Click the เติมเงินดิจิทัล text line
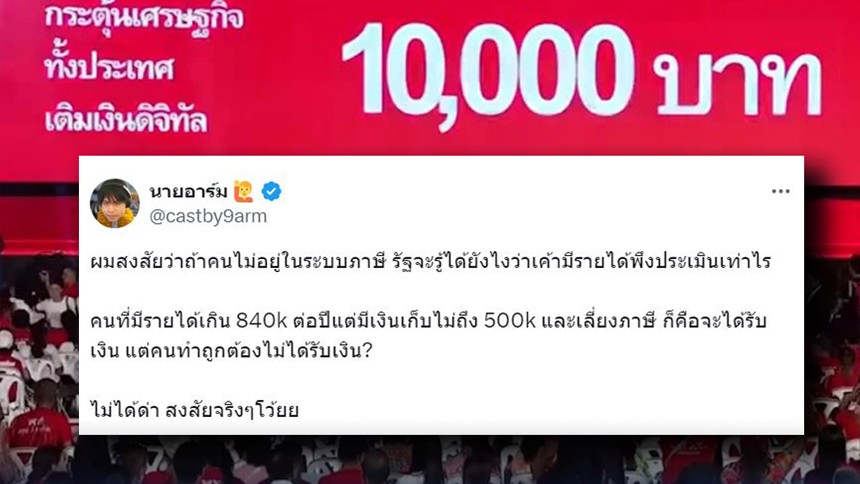This screenshot has width=860, height=484. point(126,118)
